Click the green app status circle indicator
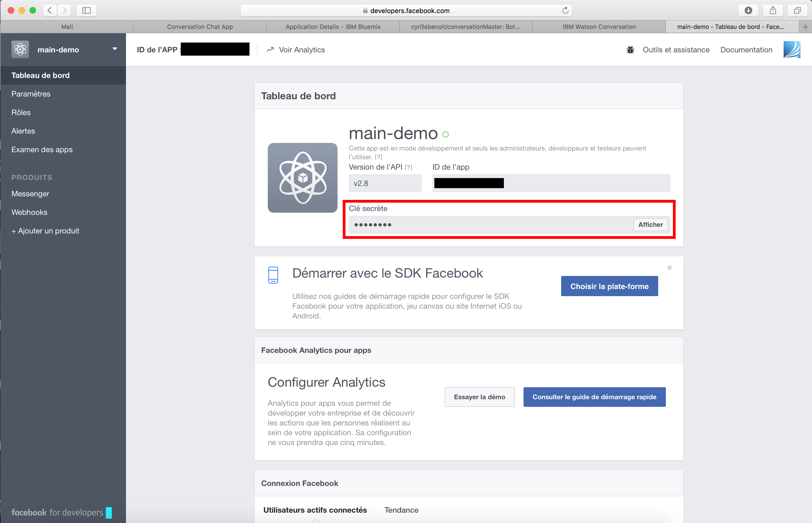 coord(445,134)
